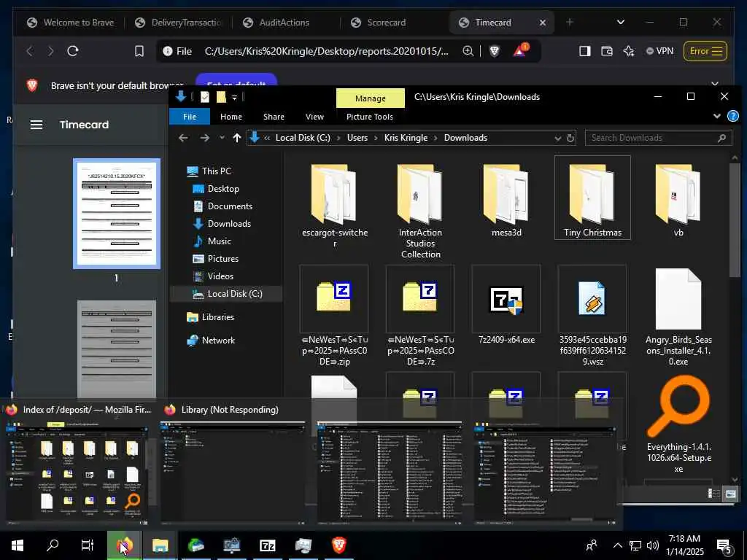The image size is (747, 560).
Task: Open Task View on taskbar
Action: pyautogui.click(x=88, y=545)
